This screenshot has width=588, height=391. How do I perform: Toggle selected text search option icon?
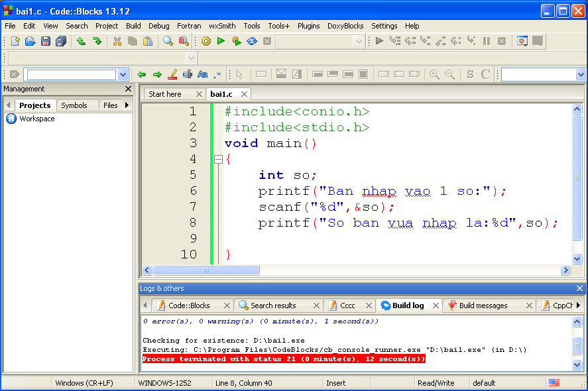coord(188,74)
